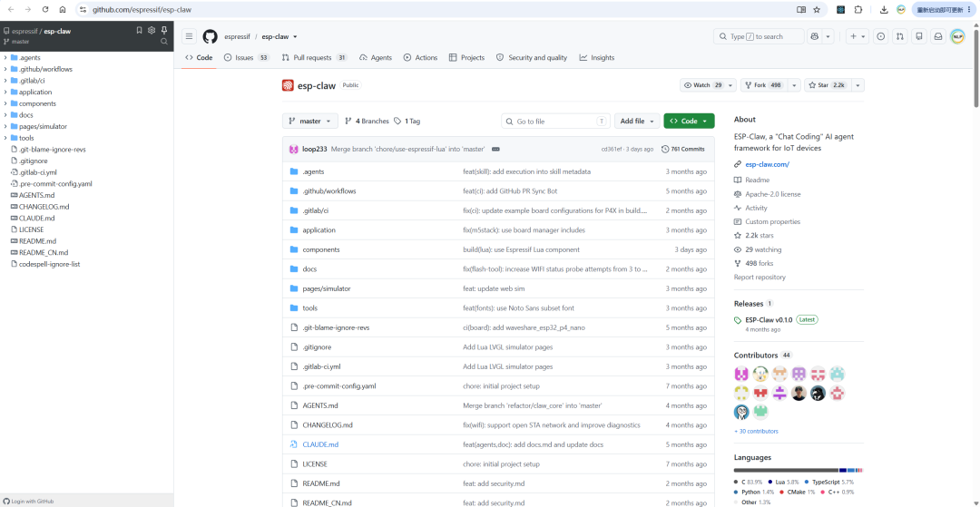Open the esp-claw breadcrumb dropdown
Image resolution: width=980 pixels, height=507 pixels.
pos(295,37)
